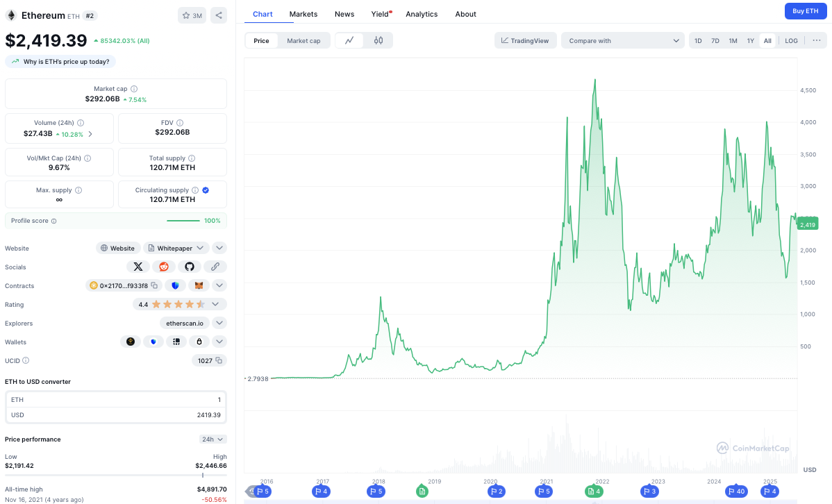Open the black-and-gold Binance wallet icon
Screen dimensions: 832x504
click(x=131, y=342)
